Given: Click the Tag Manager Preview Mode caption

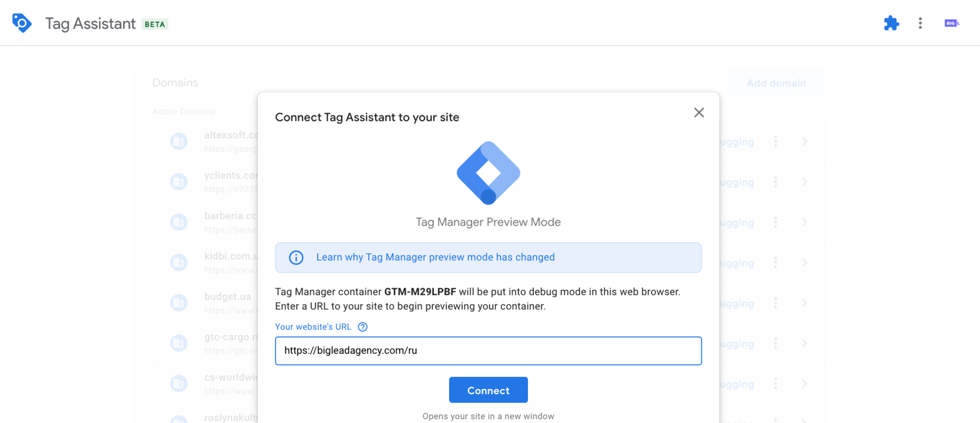Looking at the screenshot, I should pyautogui.click(x=488, y=222).
